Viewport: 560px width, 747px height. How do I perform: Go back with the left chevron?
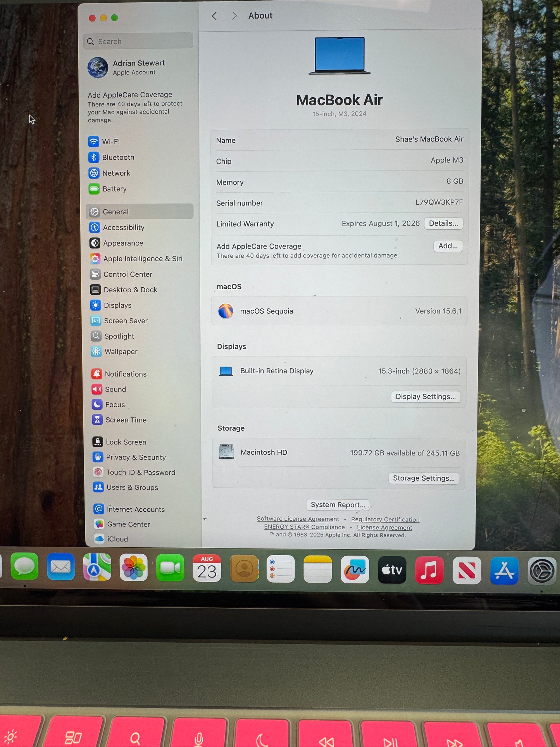tap(214, 16)
